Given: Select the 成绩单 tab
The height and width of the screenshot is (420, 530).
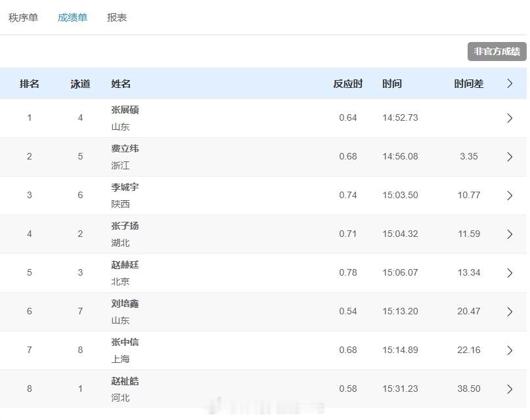Looking at the screenshot, I should coord(72,18).
